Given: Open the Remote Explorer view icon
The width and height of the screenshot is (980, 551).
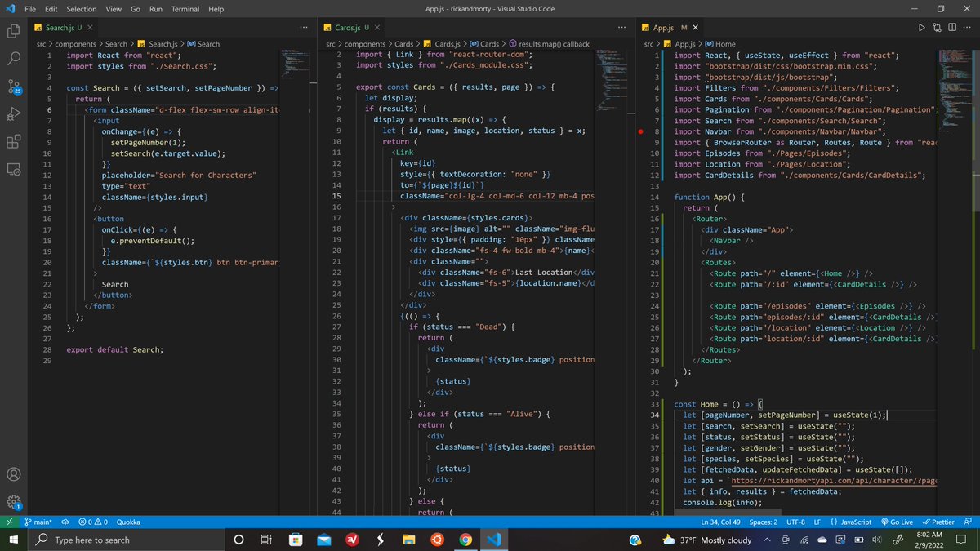Looking at the screenshot, I should click(x=13, y=170).
